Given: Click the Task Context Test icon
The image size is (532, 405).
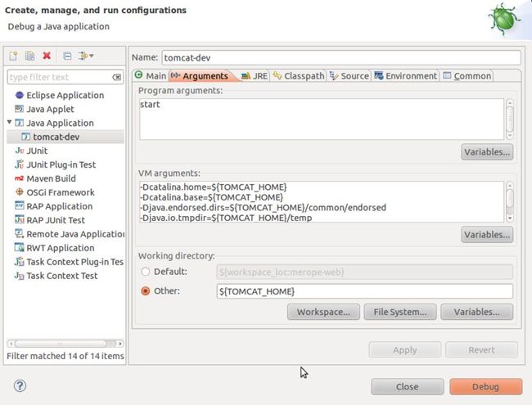Looking at the screenshot, I should pos(20,276).
